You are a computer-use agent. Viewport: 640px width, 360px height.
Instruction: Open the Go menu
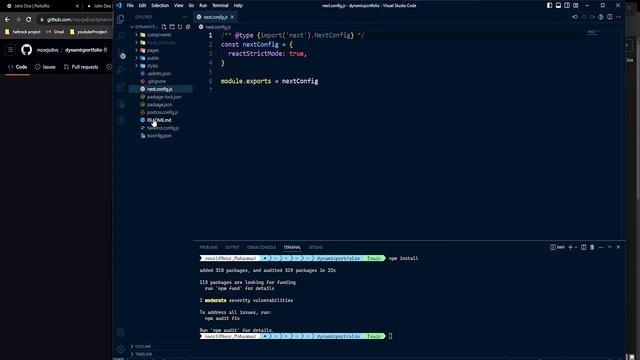[191, 5]
